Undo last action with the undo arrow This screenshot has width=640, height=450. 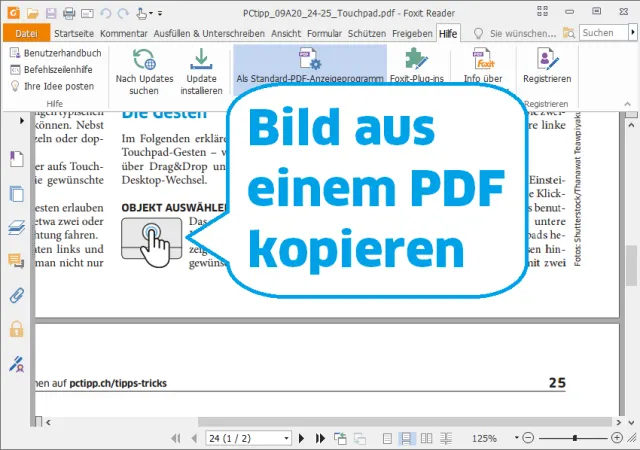tap(106, 13)
